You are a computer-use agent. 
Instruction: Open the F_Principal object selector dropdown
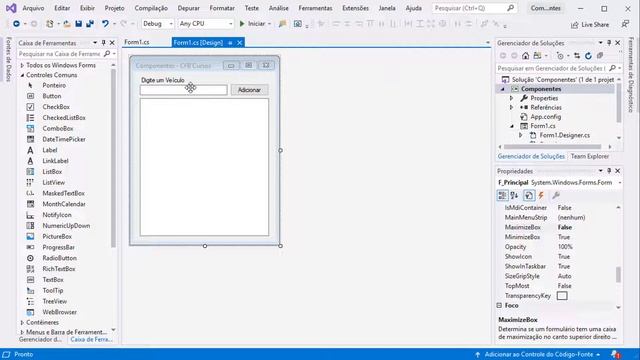pyautogui.click(x=620, y=182)
